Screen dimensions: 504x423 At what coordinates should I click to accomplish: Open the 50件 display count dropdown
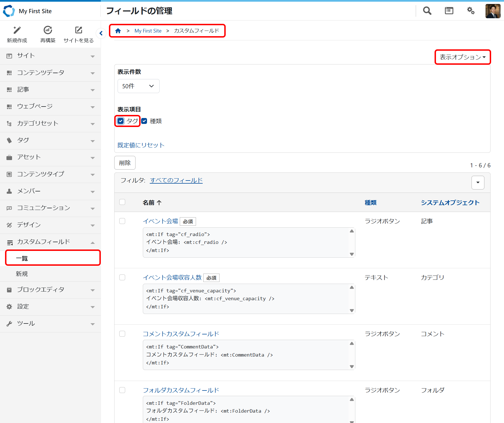(138, 86)
